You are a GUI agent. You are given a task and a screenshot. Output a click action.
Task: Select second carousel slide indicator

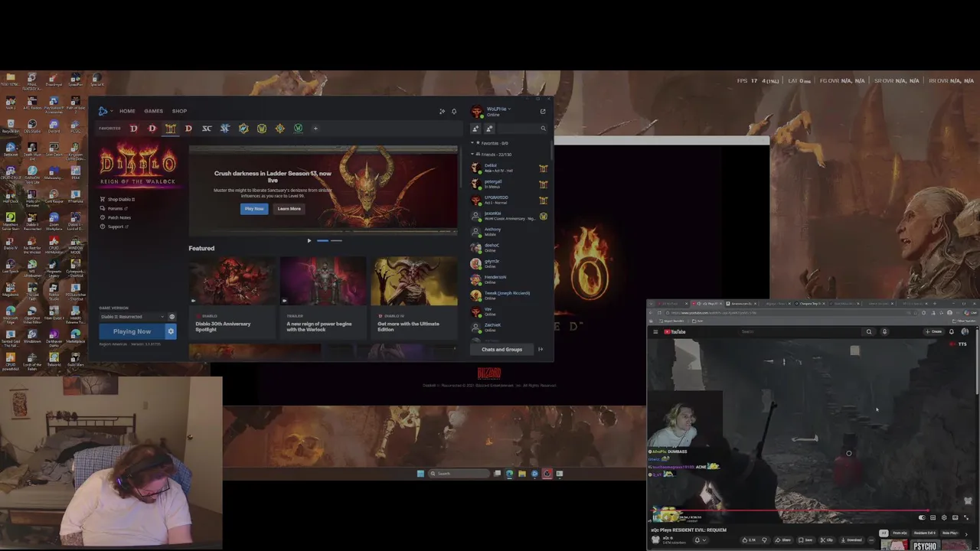336,241
